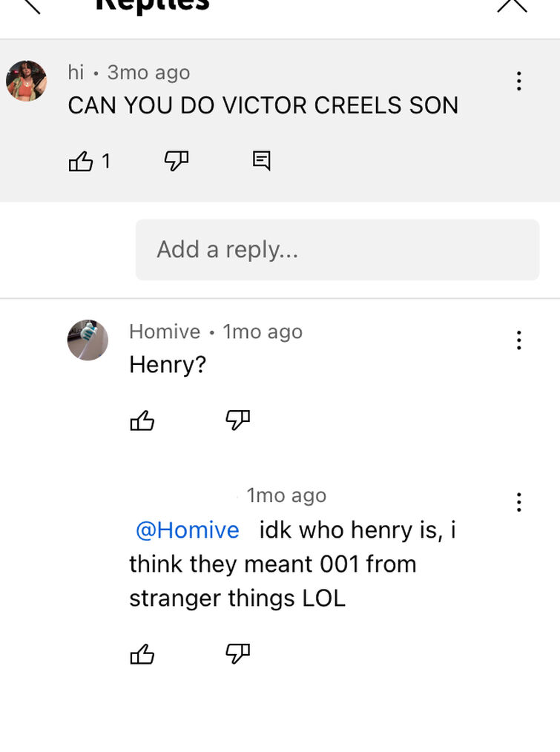This screenshot has width=560, height=752.
Task: Tap reply icon under hi's comment
Action: click(262, 161)
